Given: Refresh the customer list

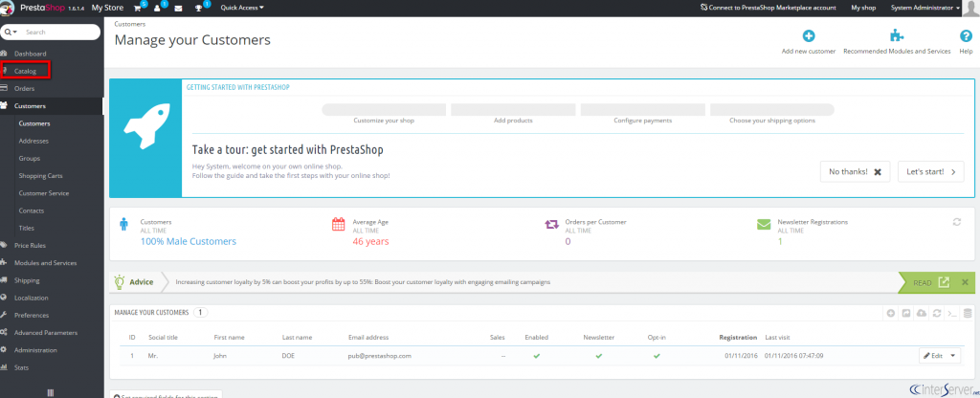Looking at the screenshot, I should pyautogui.click(x=936, y=313).
